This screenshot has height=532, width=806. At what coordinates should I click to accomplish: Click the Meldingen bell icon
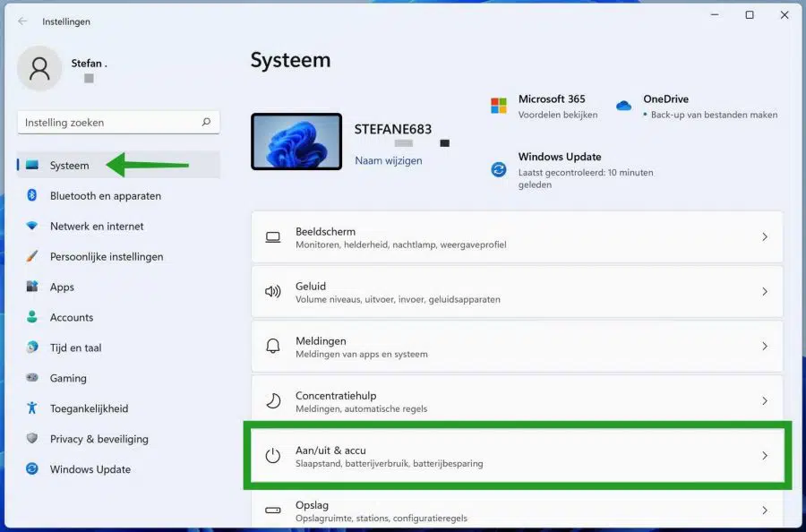[273, 346]
